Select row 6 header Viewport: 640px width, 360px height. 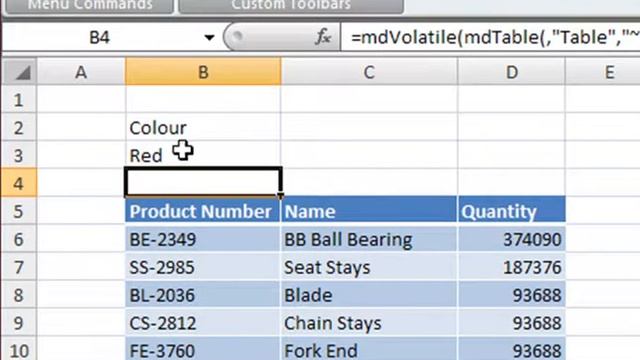19,239
